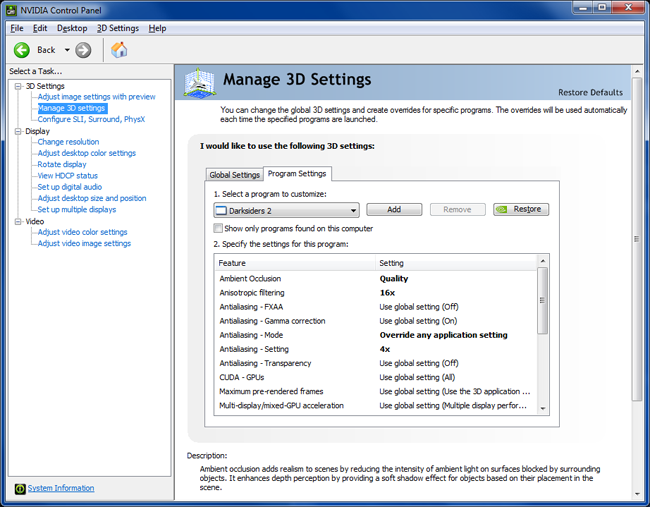The image size is (650, 507).
Task: Open the System Information link
Action: point(60,488)
